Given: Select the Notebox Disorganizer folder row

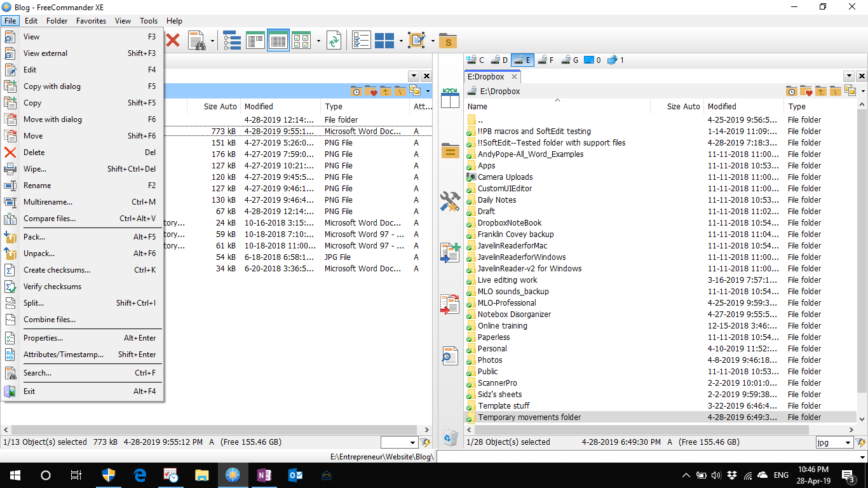Looking at the screenshot, I should tap(661, 315).
